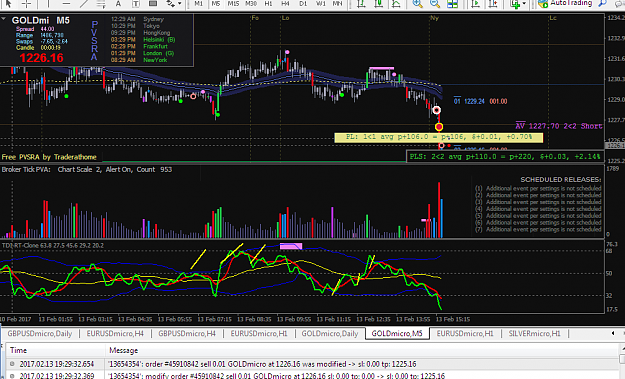Open the GBPUSDmicro,Daily chart tab
625x379 pixels.
(40, 334)
